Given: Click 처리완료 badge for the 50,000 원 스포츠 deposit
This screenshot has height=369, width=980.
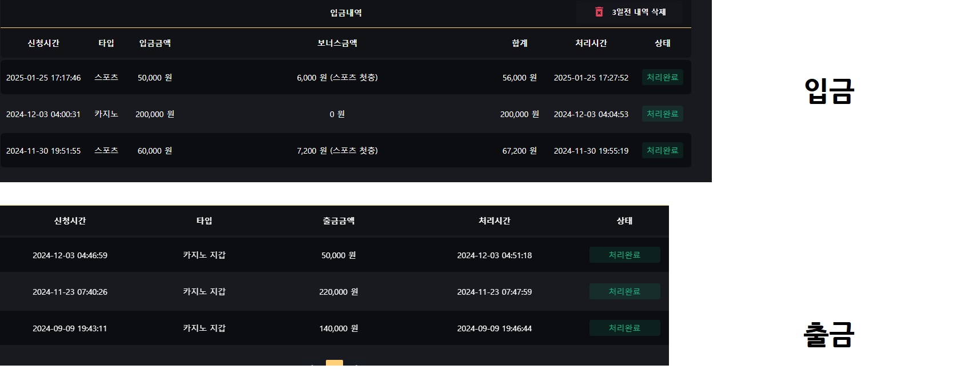Looking at the screenshot, I should pos(662,78).
